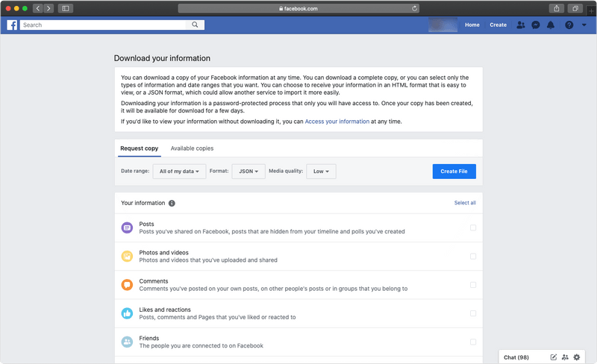Tick the Photos and videos checkbox
The height and width of the screenshot is (364, 597).
coord(473,257)
